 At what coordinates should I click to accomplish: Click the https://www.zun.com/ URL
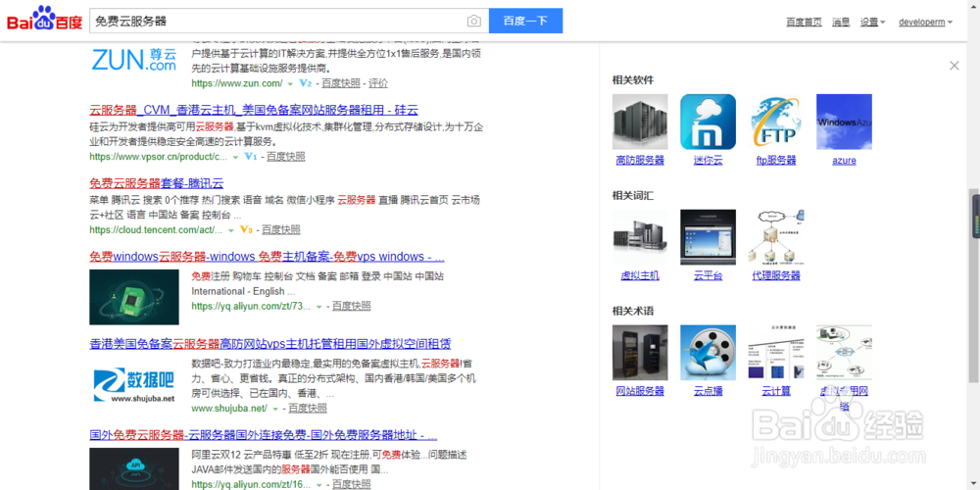[x=237, y=83]
